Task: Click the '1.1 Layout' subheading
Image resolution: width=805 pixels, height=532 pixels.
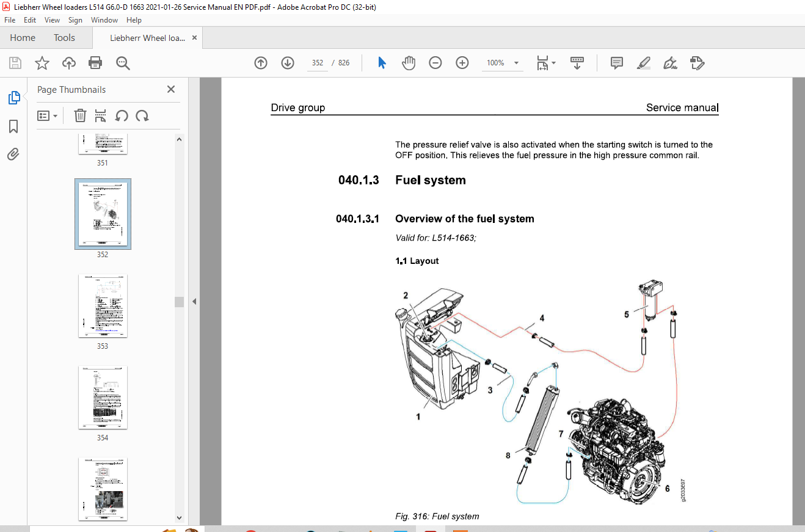Action: coord(417,261)
